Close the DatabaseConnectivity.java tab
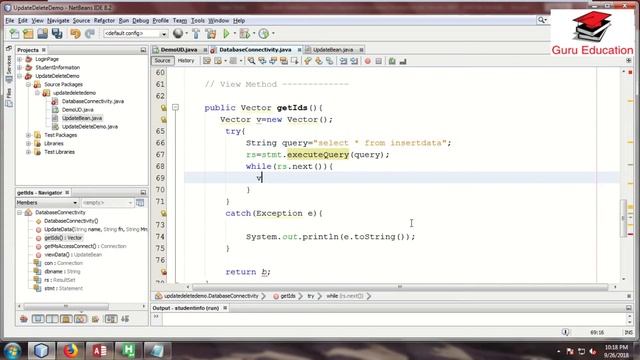 [299, 50]
